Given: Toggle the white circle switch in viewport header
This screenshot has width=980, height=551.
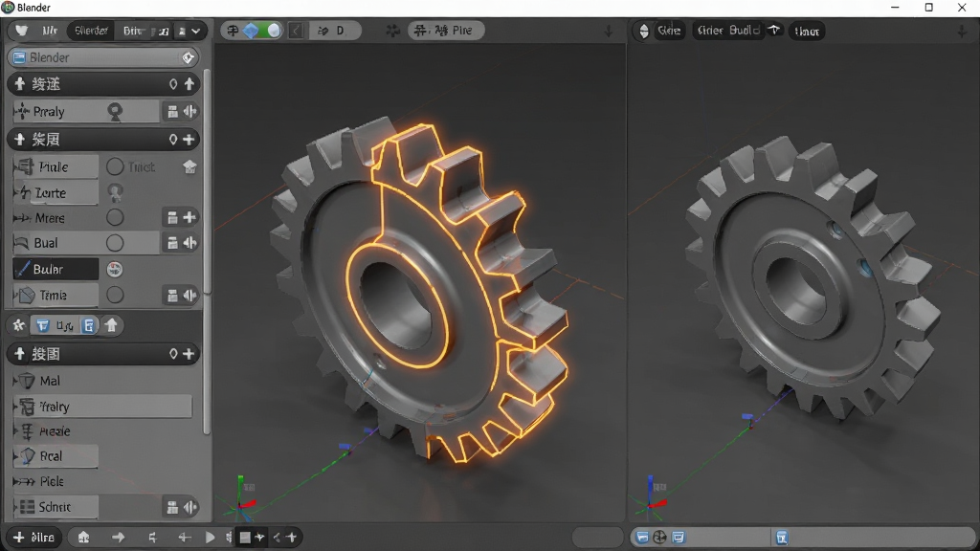Looking at the screenshot, I should pos(274,31).
